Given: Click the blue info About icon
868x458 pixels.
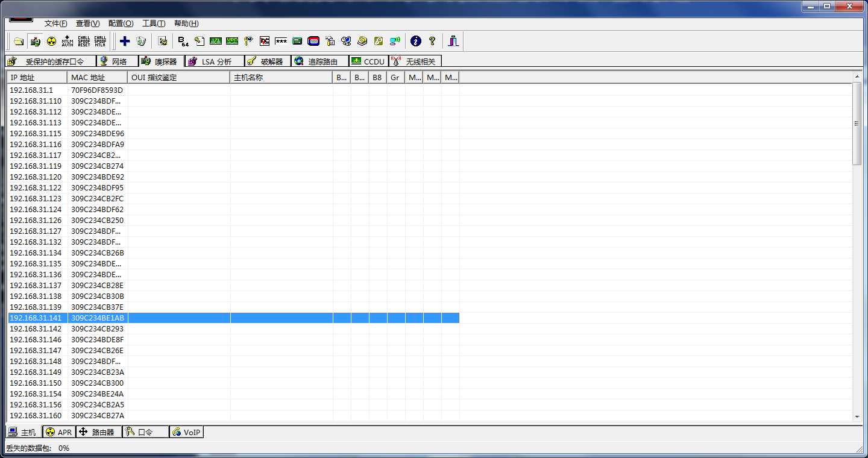Looking at the screenshot, I should pos(415,41).
